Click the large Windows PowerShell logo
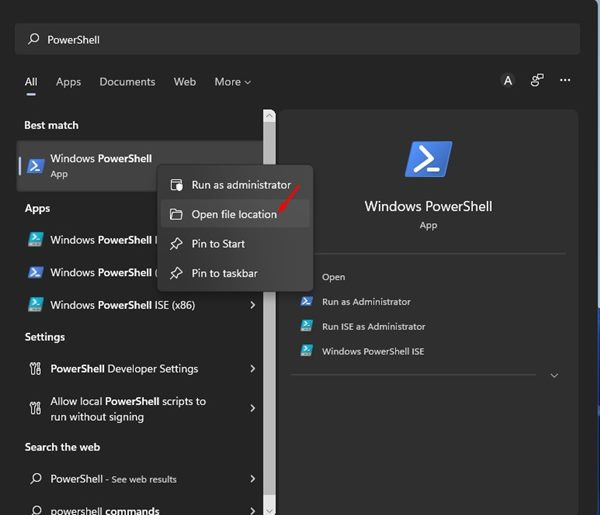 pos(428,159)
